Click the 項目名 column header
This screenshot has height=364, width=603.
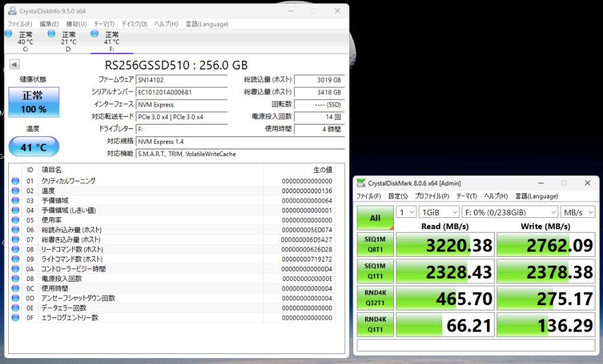52,170
